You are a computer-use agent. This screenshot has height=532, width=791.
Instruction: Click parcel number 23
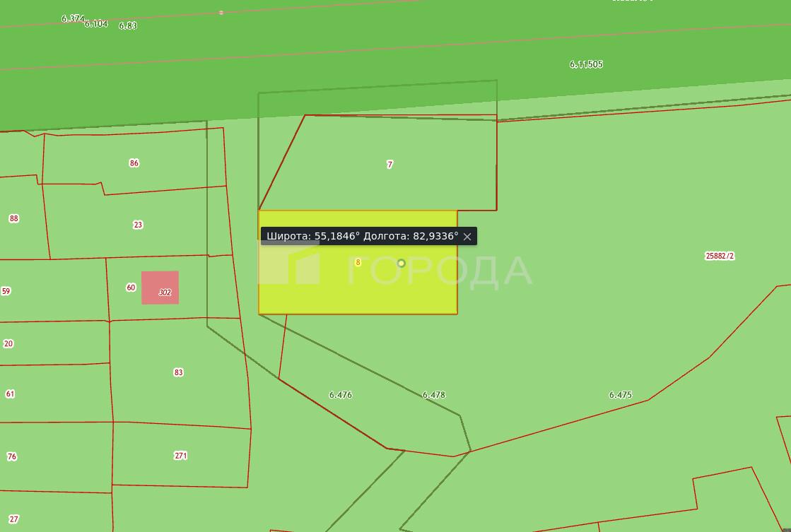tap(138, 225)
